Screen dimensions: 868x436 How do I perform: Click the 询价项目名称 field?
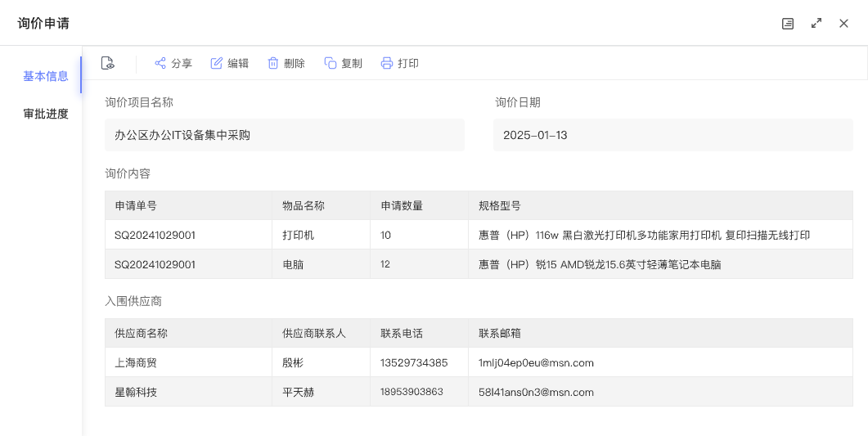(x=284, y=135)
